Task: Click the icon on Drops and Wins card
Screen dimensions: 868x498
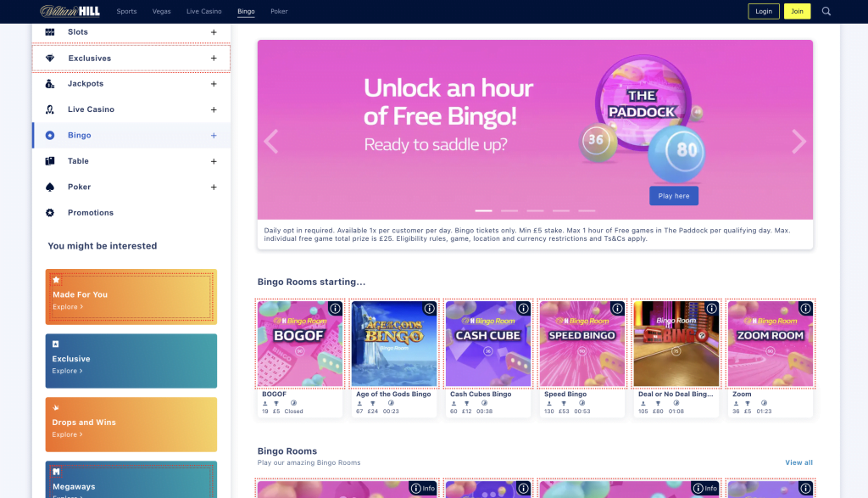Action: tap(55, 408)
